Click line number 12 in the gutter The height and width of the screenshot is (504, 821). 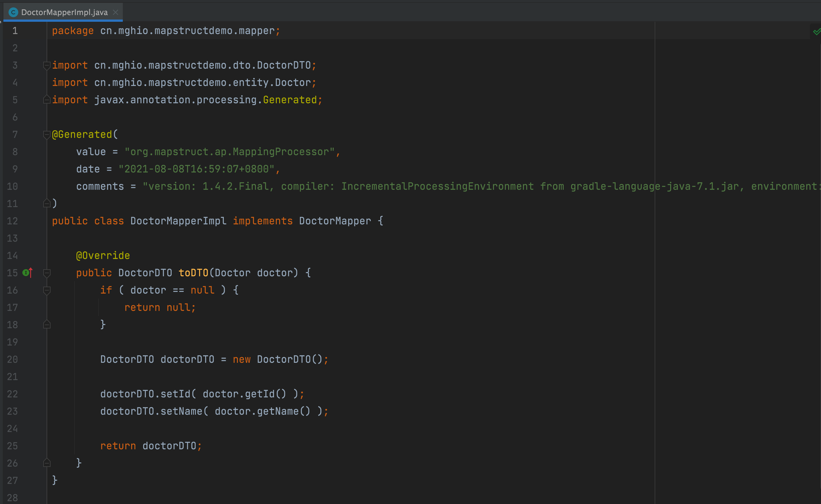tap(12, 221)
